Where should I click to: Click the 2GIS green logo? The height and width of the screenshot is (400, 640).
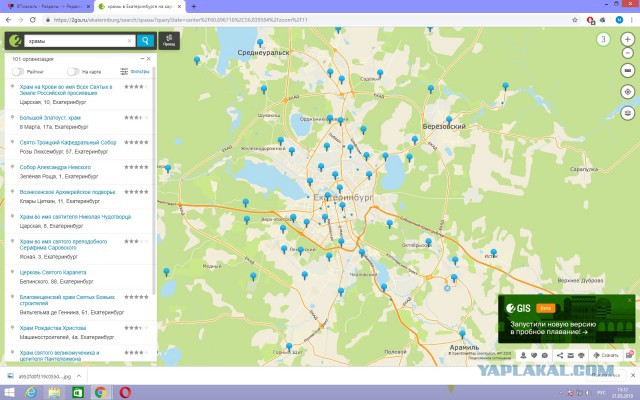15,40
